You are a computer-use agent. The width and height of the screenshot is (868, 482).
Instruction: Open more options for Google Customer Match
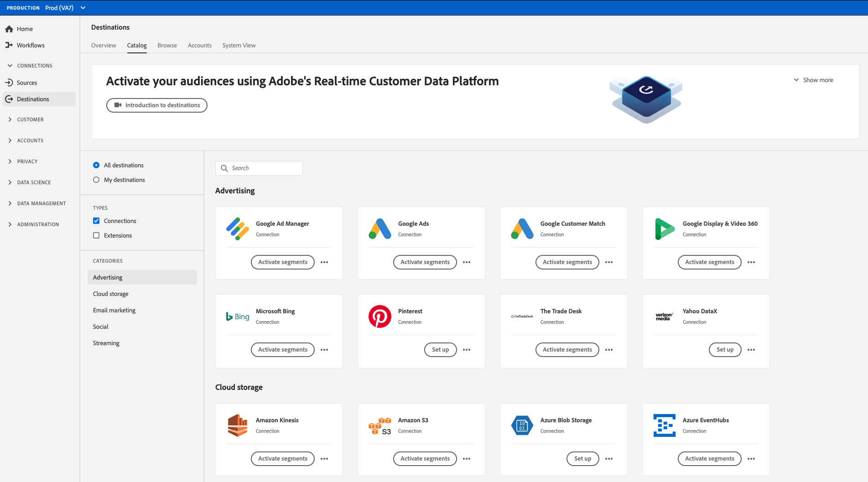point(609,262)
